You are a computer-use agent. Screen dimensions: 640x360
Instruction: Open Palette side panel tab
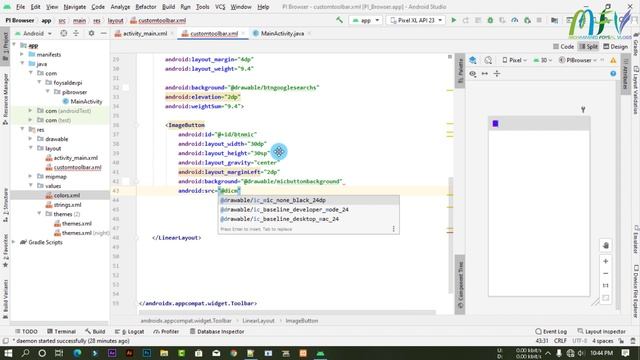(460, 71)
